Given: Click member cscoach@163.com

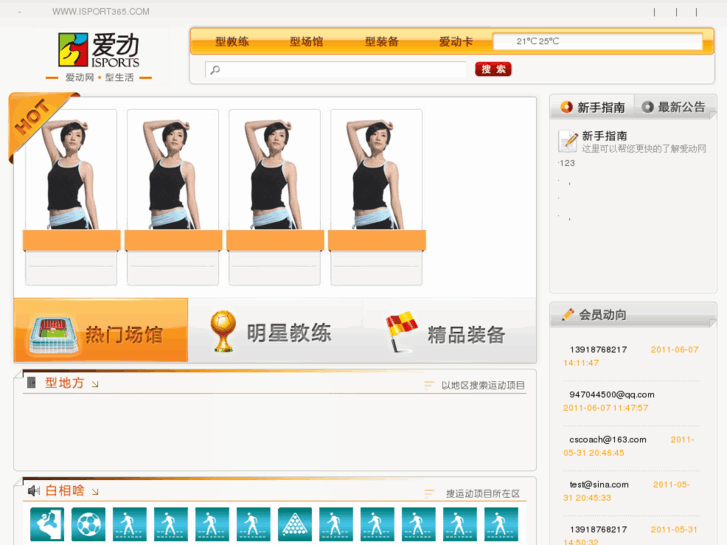Looking at the screenshot, I should [x=608, y=440].
